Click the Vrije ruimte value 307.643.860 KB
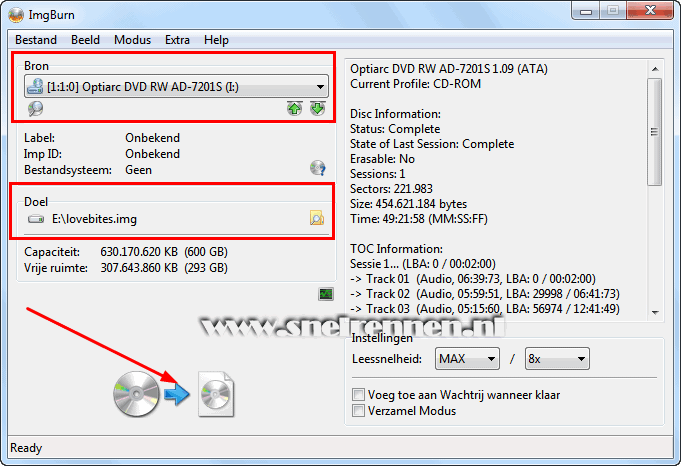 coord(139,268)
